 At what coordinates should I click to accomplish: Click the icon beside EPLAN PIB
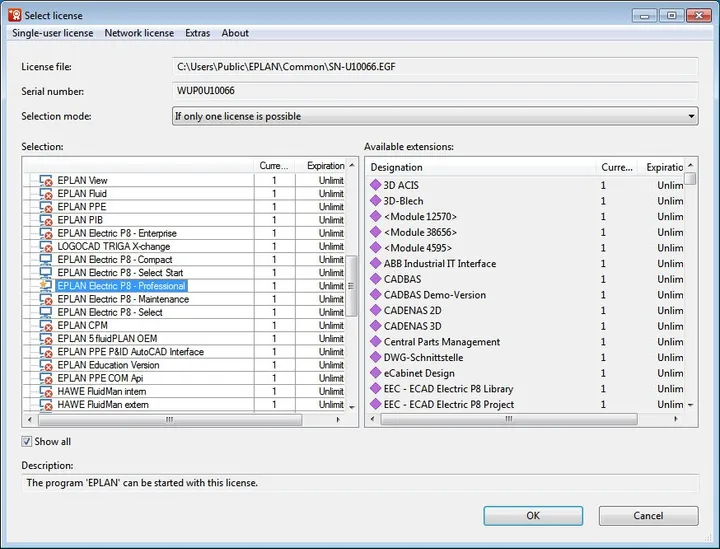[46, 220]
